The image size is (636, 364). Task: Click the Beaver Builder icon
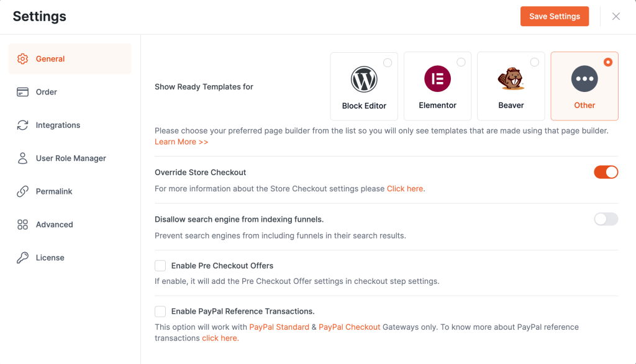pos(511,78)
